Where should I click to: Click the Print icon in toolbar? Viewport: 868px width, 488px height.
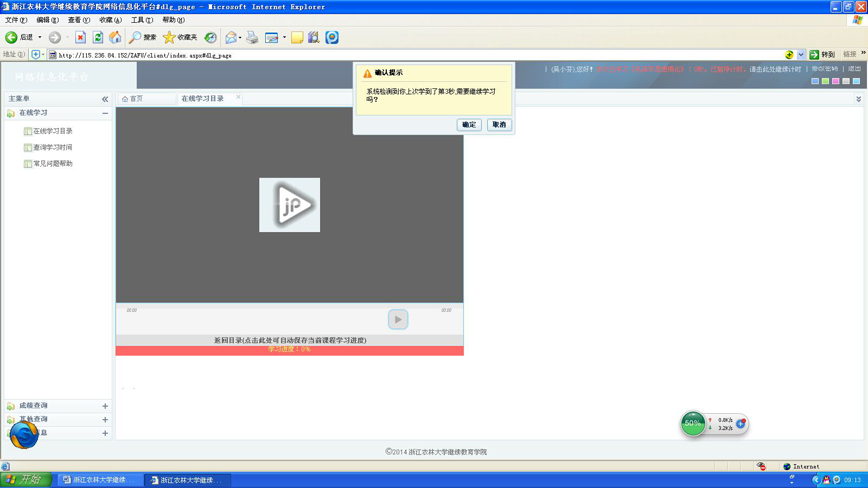[252, 37]
